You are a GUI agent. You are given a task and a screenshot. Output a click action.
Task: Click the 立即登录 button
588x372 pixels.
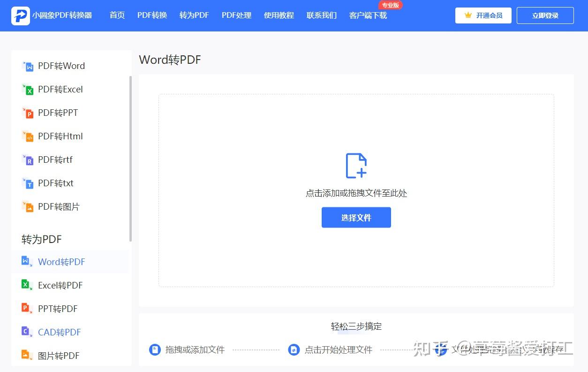(545, 15)
